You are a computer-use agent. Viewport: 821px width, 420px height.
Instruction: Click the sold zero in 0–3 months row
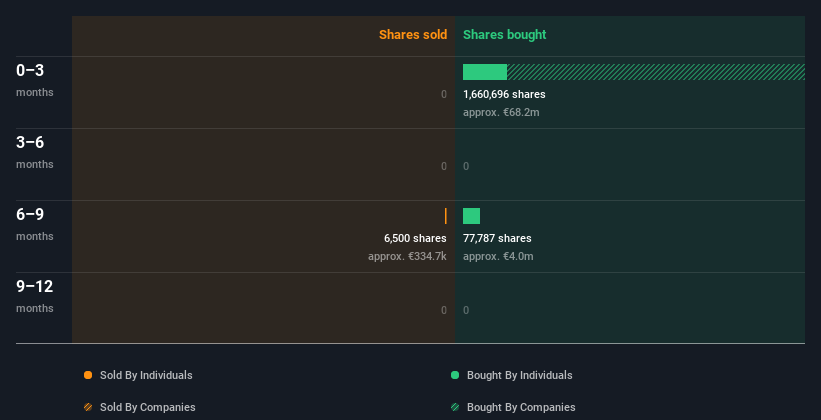point(444,94)
